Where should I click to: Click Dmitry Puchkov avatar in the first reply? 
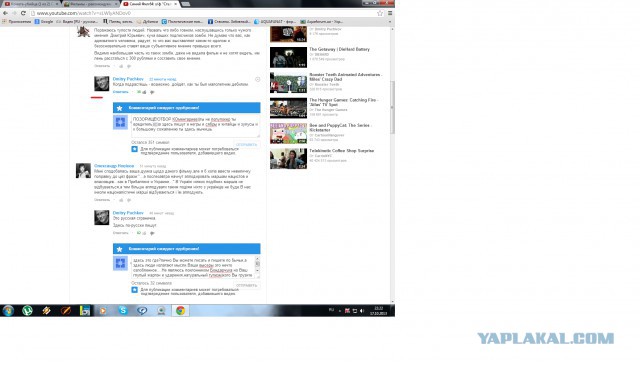tap(102, 84)
